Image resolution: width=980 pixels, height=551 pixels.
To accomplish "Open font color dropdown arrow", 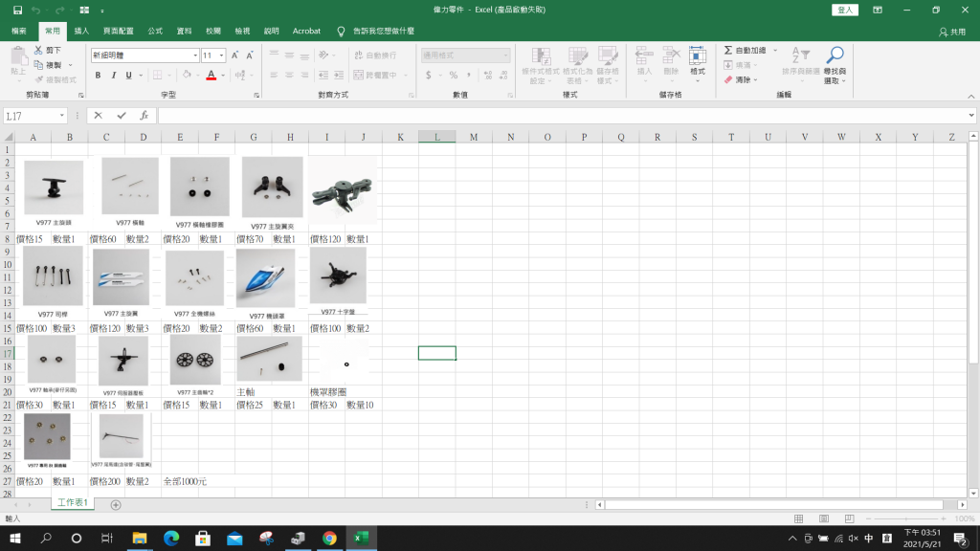I will click(x=223, y=76).
